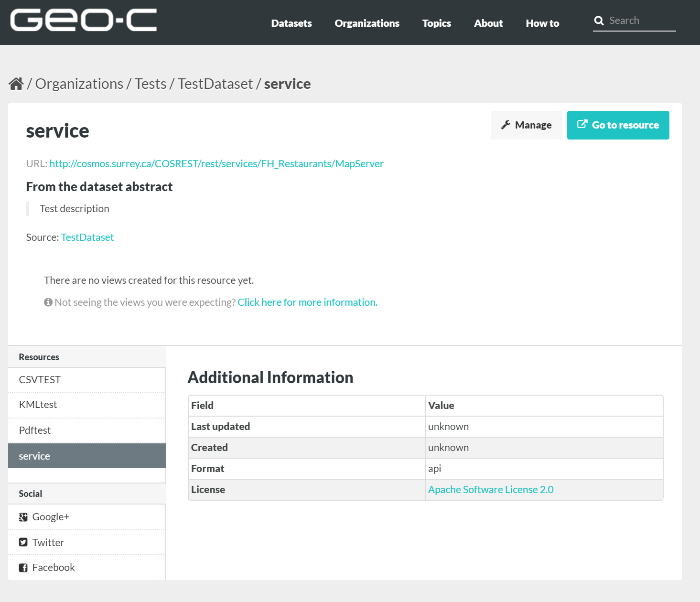Viewport: 700px width, 602px height.
Task: Open Apache Software License 2.0 link
Action: pos(491,489)
